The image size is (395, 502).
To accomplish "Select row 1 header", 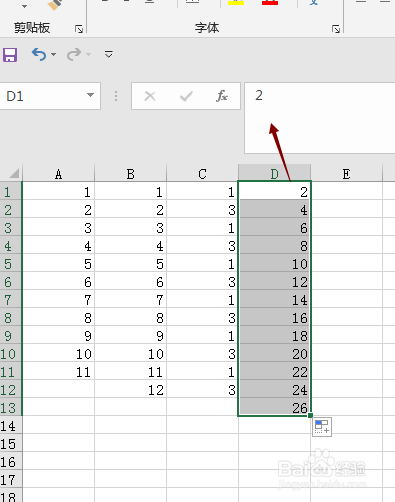I will (11, 192).
